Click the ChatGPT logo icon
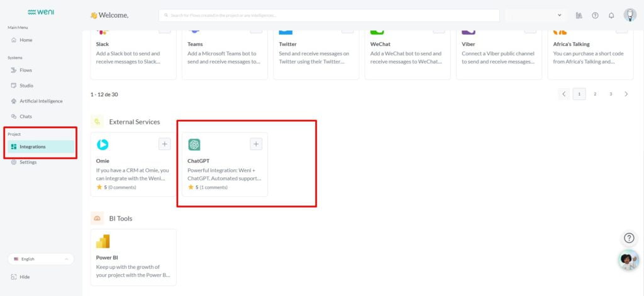This screenshot has width=644, height=296. click(194, 145)
